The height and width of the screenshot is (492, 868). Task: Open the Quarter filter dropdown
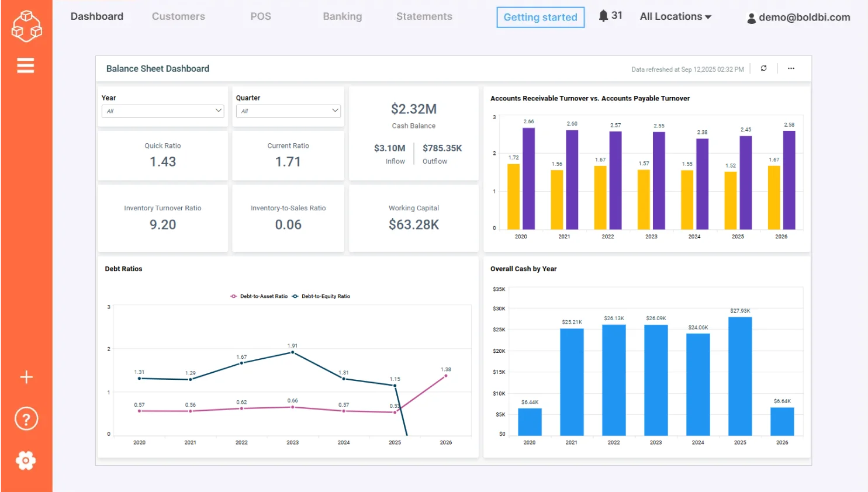click(288, 110)
